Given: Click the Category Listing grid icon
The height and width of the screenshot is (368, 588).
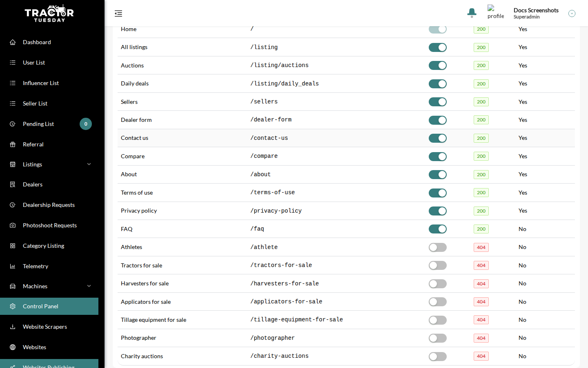Looking at the screenshot, I should 13,246.
